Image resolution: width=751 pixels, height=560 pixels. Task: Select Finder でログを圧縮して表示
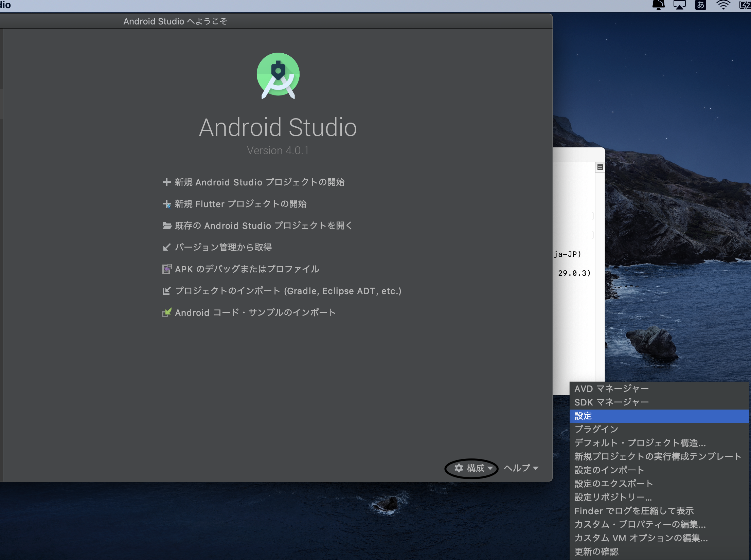click(659, 511)
